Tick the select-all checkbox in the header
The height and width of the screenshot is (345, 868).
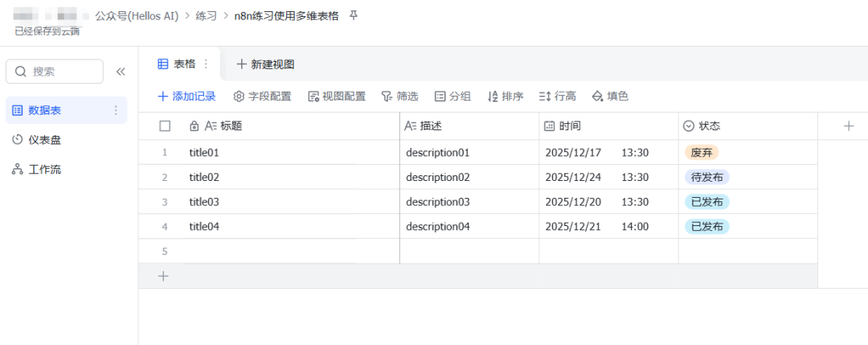coord(165,126)
